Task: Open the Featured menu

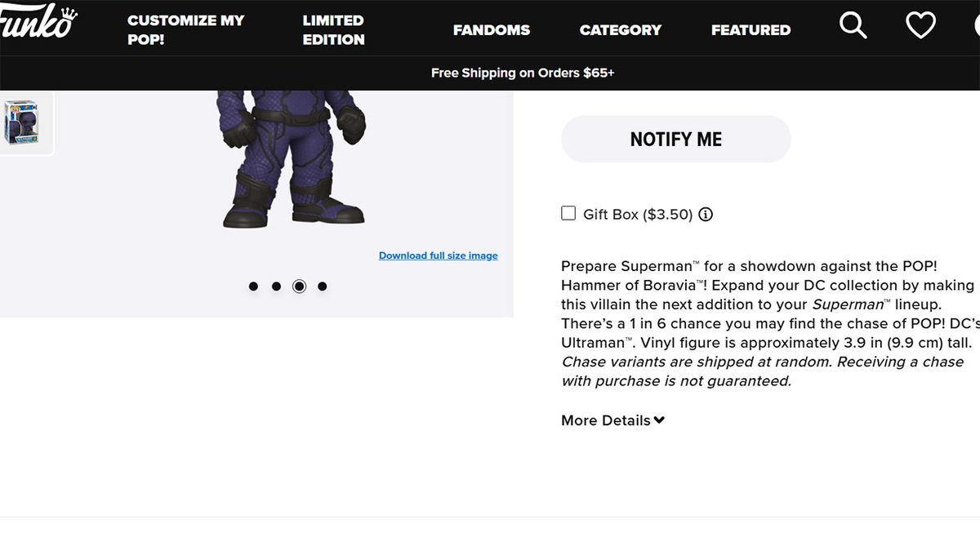Action: (751, 30)
